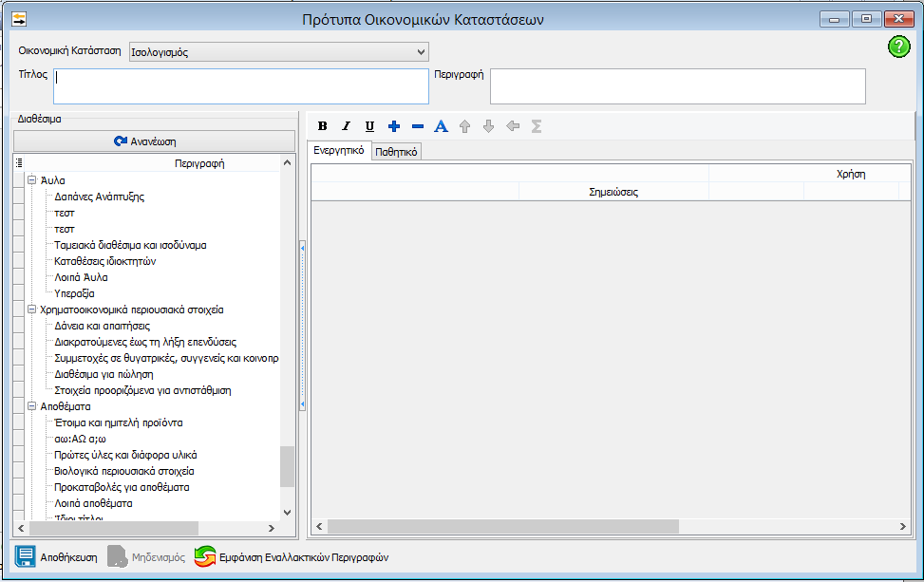Select Συμμετοχές σε θυγατρικές item
Image resolution: width=924 pixels, height=582 pixels.
(166, 358)
